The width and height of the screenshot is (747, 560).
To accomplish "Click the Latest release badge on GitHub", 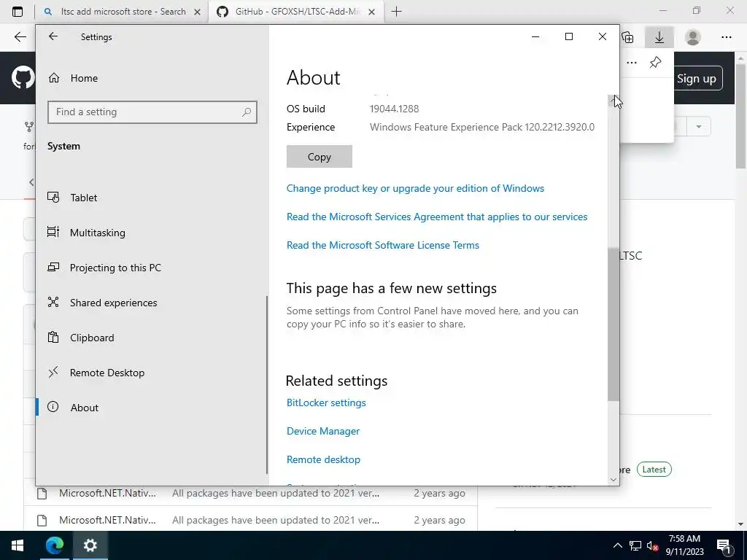I will pyautogui.click(x=654, y=470).
